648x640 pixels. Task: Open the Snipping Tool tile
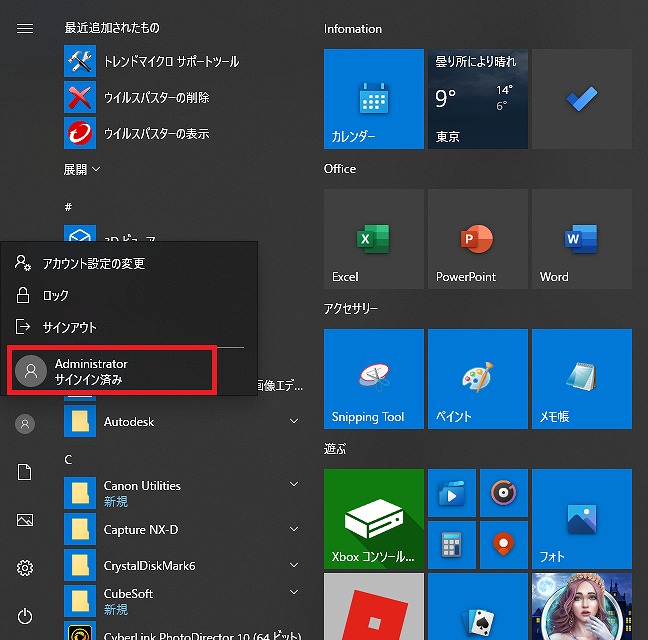(x=374, y=379)
